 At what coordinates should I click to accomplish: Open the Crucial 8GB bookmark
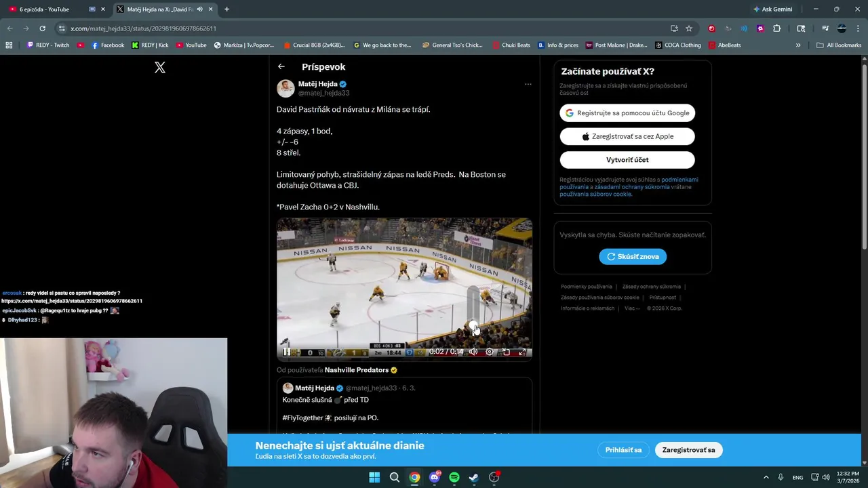pos(314,45)
